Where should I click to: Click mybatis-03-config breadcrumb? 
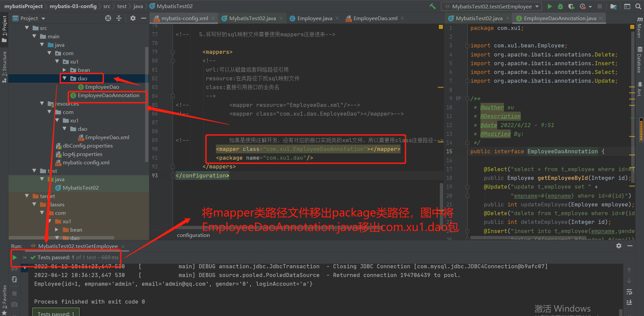coord(73,6)
